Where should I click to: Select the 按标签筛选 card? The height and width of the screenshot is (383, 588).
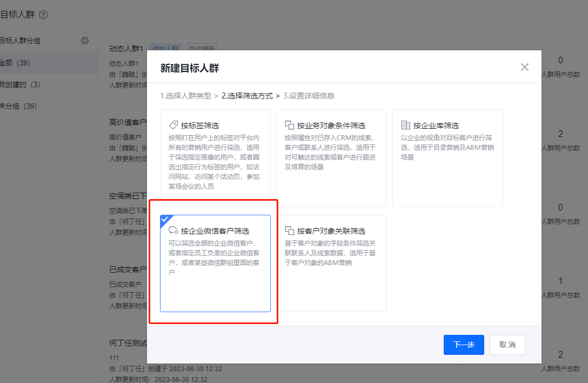tap(215, 158)
